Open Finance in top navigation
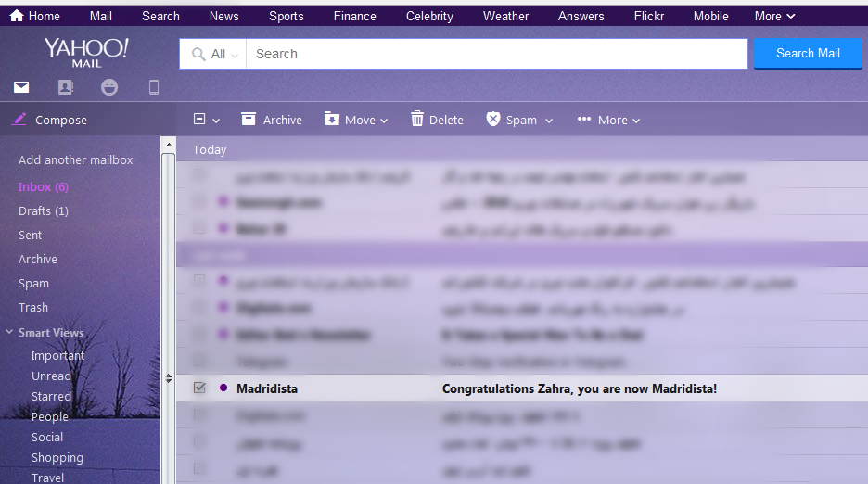 355,16
